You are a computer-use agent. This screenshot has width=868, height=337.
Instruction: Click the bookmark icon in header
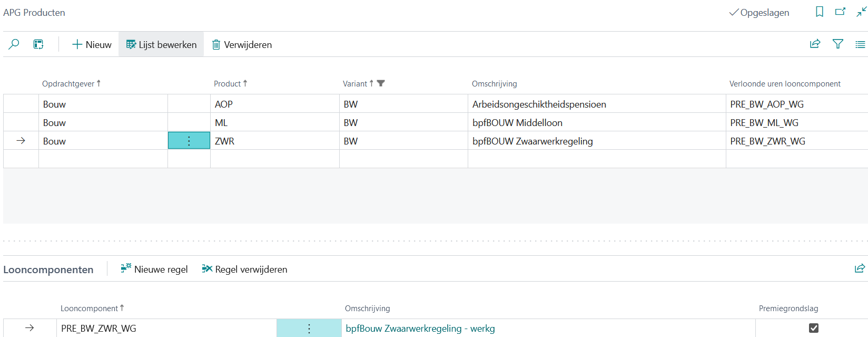click(x=820, y=12)
